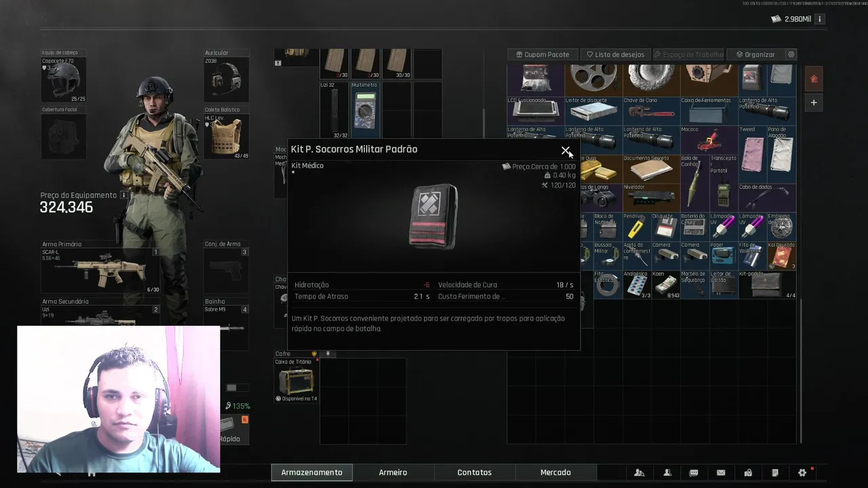The height and width of the screenshot is (488, 868).
Task: Click the HLC Lev. ballistic vest slot
Action: (226, 136)
